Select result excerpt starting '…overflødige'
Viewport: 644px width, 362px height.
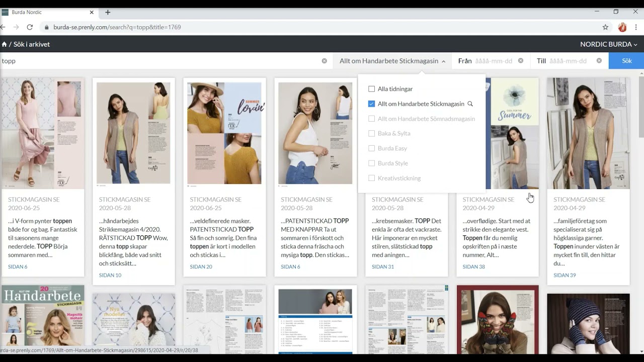pos(497,238)
